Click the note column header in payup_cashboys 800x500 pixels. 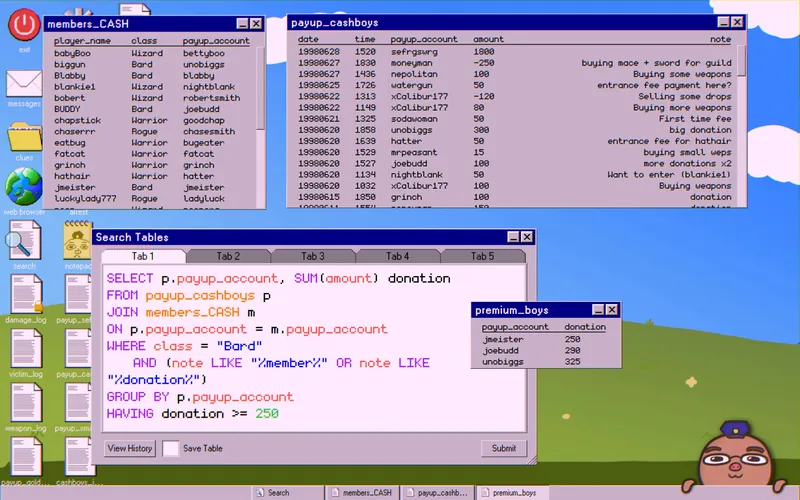pos(720,39)
